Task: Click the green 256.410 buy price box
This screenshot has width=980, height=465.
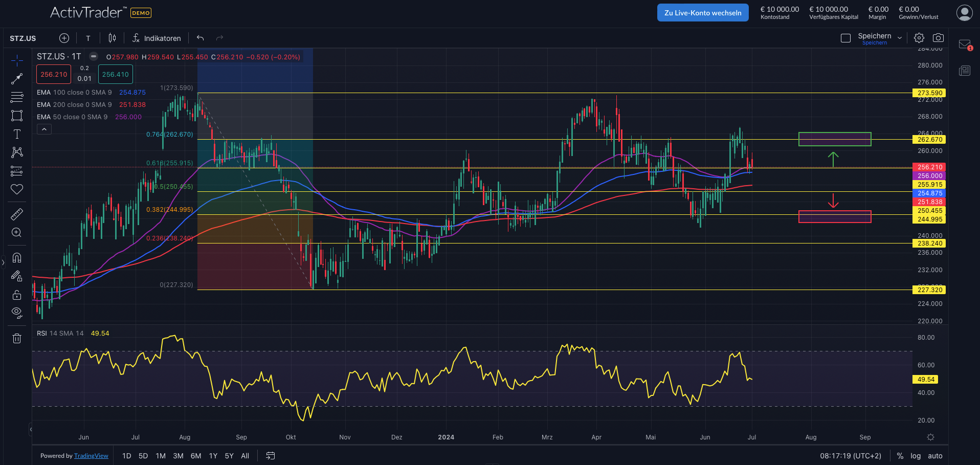Action: (x=116, y=74)
